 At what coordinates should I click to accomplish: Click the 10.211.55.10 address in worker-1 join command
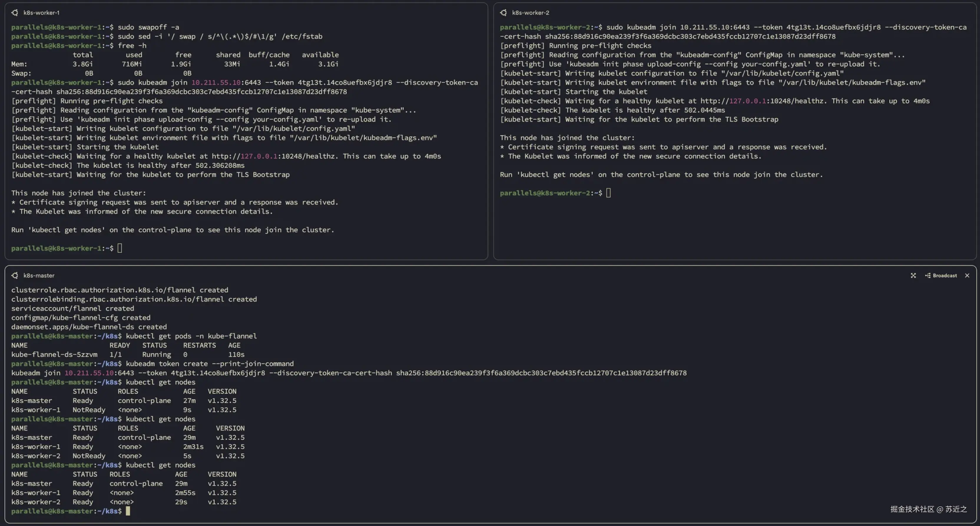coord(216,82)
